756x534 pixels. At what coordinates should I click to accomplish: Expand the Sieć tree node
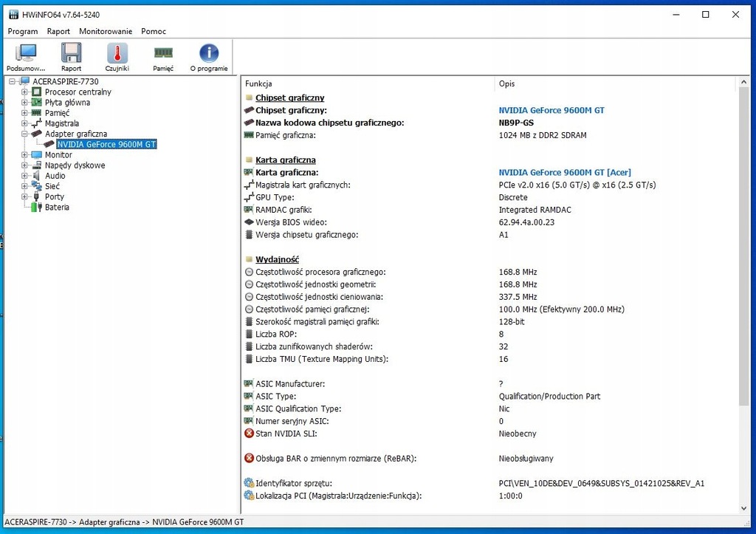click(24, 186)
